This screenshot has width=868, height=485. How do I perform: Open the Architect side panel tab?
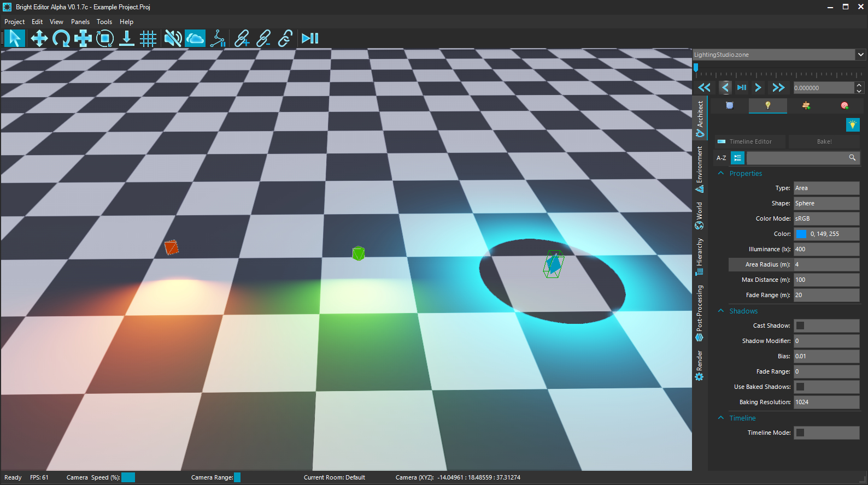point(700,118)
